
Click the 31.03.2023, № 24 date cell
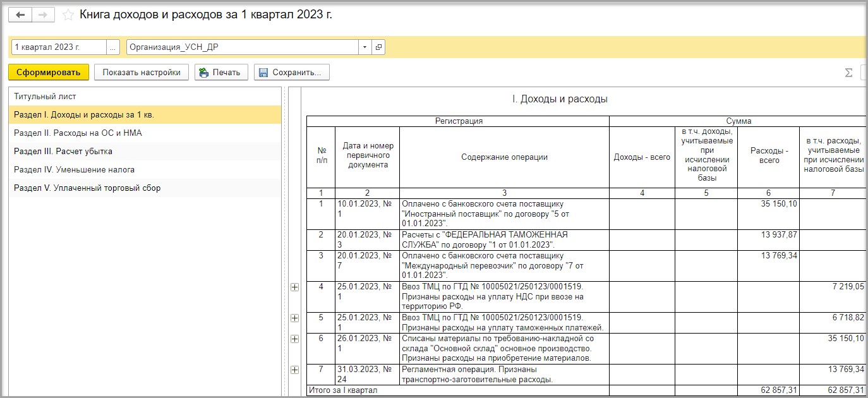click(367, 374)
